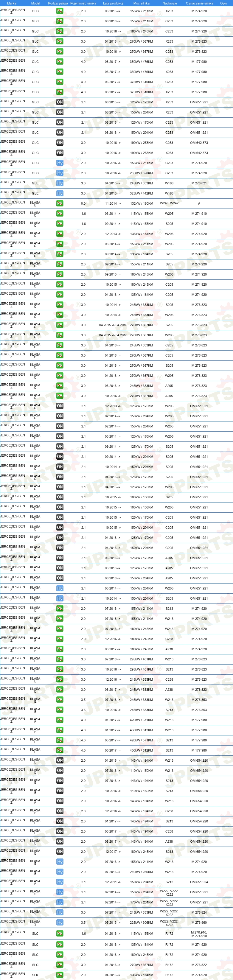
Task: Click the '235kW / 320KM' power cell
Action: coord(141,173)
